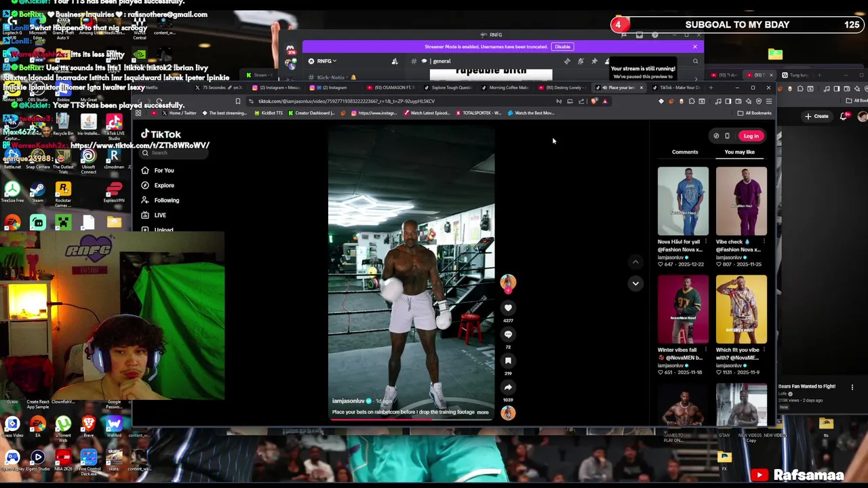Screen dimensions: 868x488
Task: Open the Nova Haul for yall video thumbnail
Action: click(x=683, y=201)
